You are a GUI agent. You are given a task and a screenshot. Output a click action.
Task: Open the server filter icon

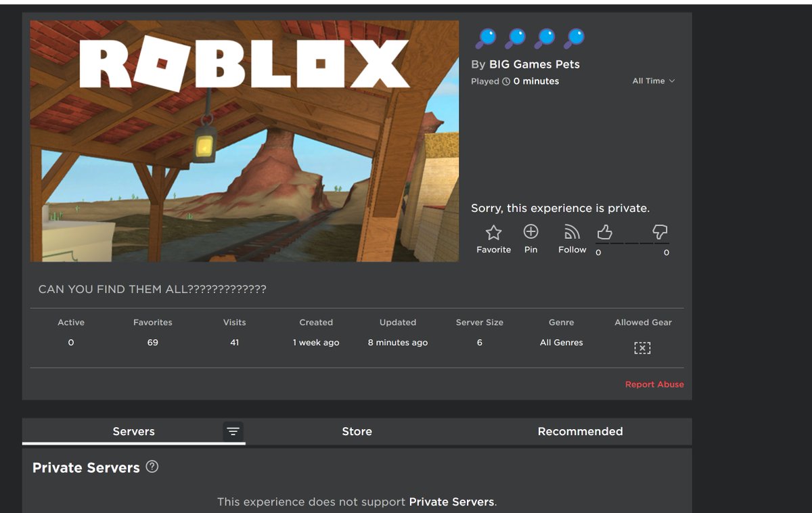click(233, 432)
